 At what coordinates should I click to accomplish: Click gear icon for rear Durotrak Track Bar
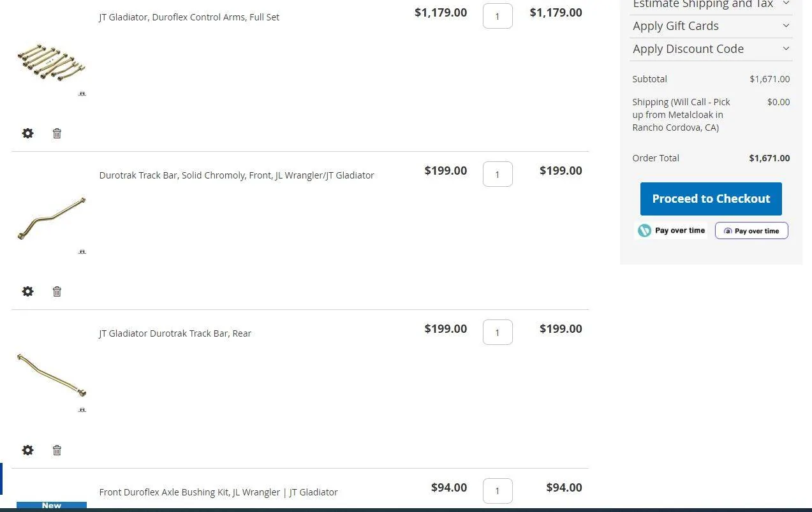click(27, 450)
